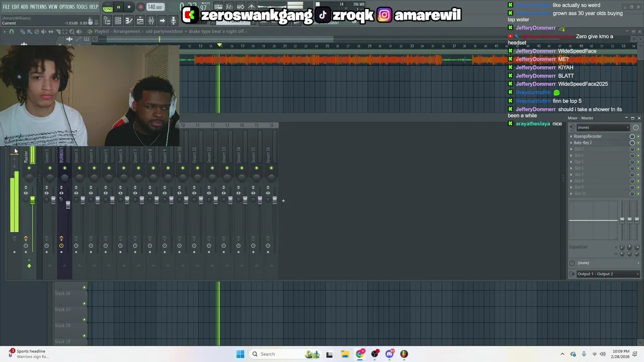Open the Browser view icon
The height and width of the screenshot is (362, 644).
point(107,21)
